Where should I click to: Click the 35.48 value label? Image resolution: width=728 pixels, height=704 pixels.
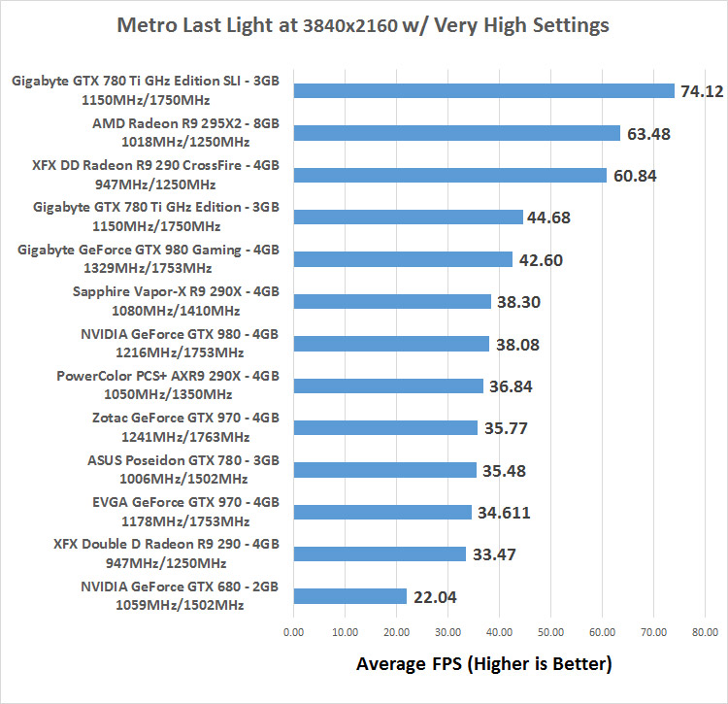[504, 471]
